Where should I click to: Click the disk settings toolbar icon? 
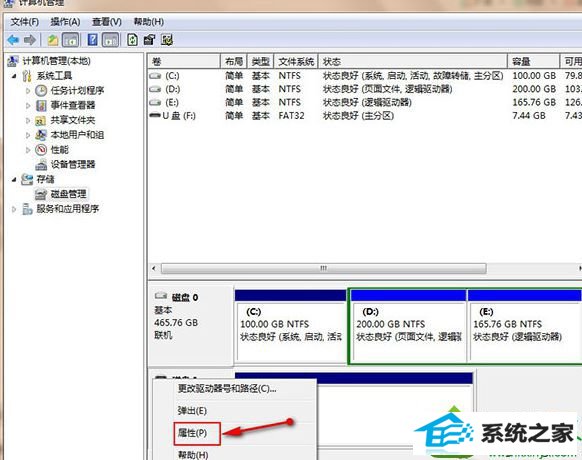pyautogui.click(x=167, y=40)
